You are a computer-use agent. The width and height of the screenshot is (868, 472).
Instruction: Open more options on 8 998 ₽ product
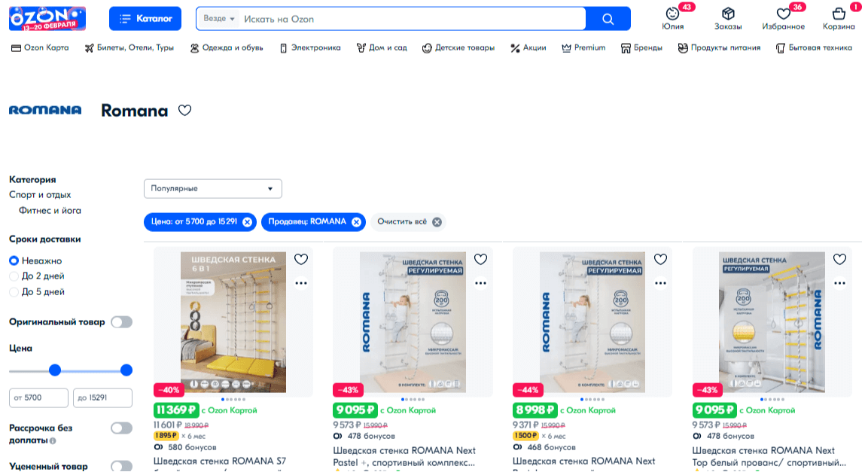click(660, 283)
